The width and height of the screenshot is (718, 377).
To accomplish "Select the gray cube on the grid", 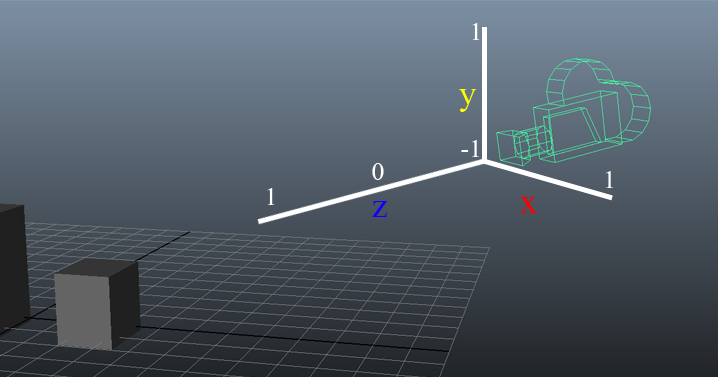I will pyautogui.click(x=97, y=304).
